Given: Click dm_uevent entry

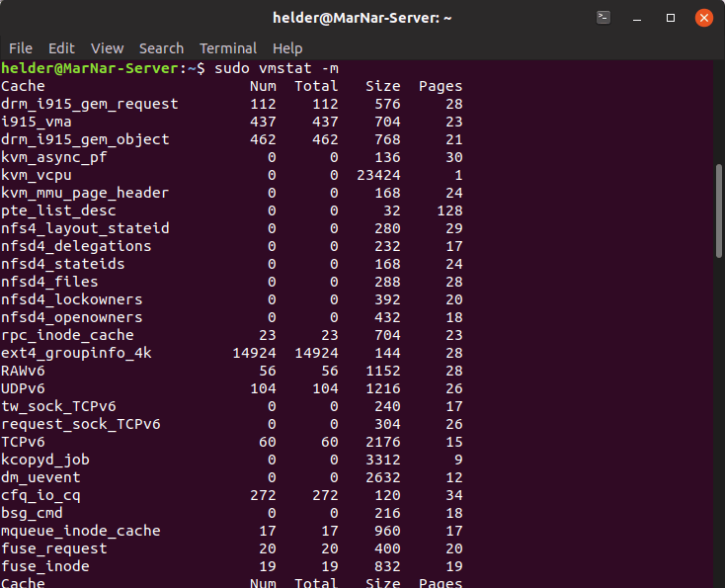Looking at the screenshot, I should (40, 477).
